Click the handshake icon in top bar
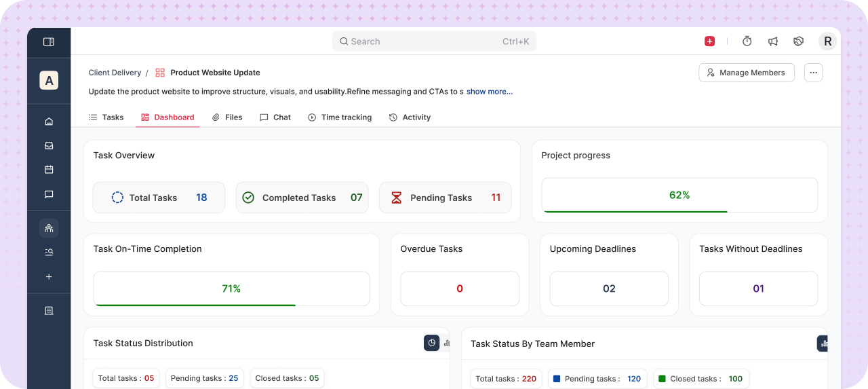 (x=798, y=41)
